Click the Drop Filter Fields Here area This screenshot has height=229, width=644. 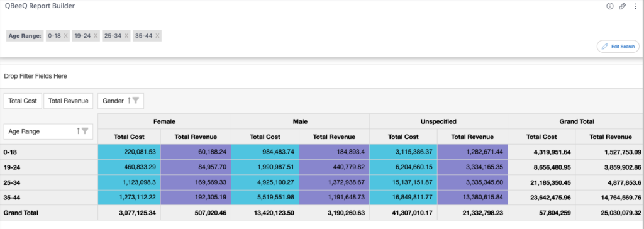tap(322, 76)
